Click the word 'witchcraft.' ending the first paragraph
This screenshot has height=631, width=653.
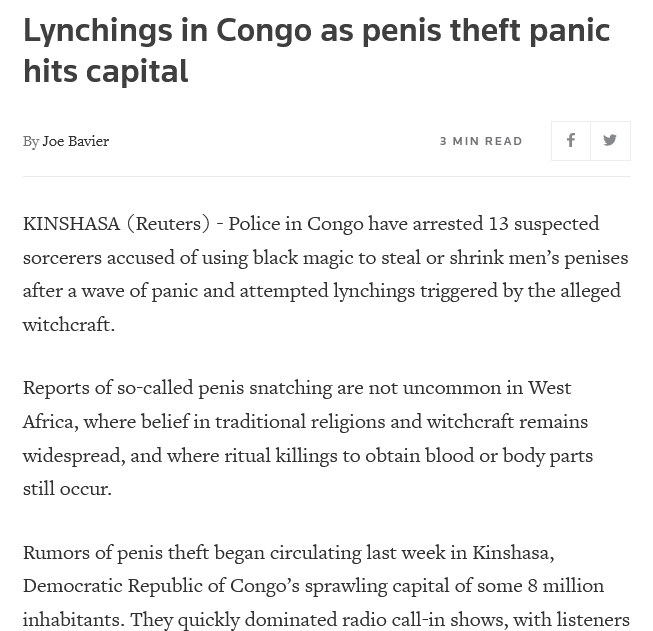(x=69, y=324)
